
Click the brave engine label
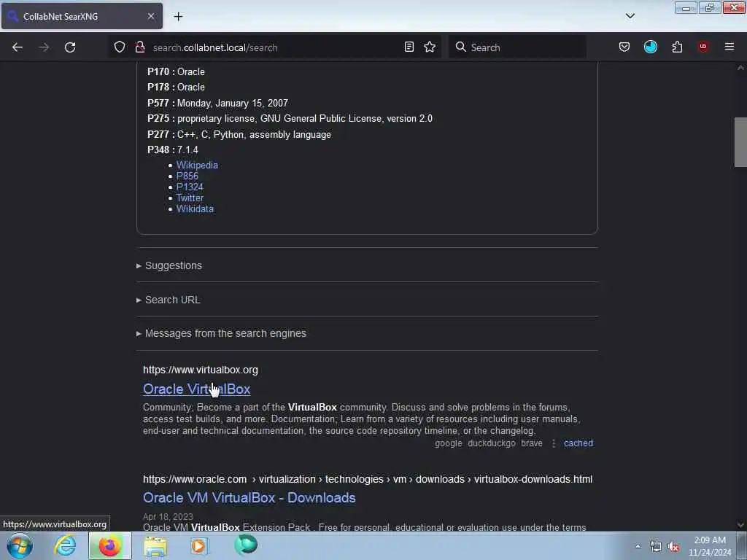tap(532, 443)
